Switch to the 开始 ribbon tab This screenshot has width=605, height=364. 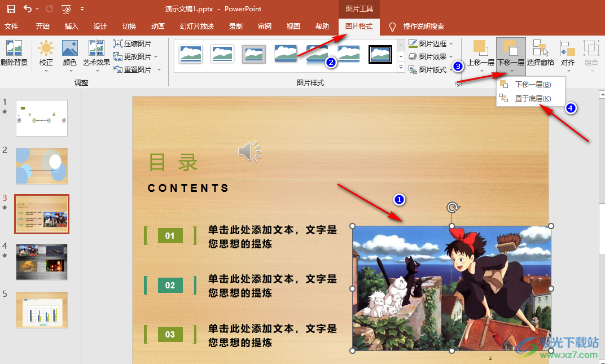click(x=42, y=27)
